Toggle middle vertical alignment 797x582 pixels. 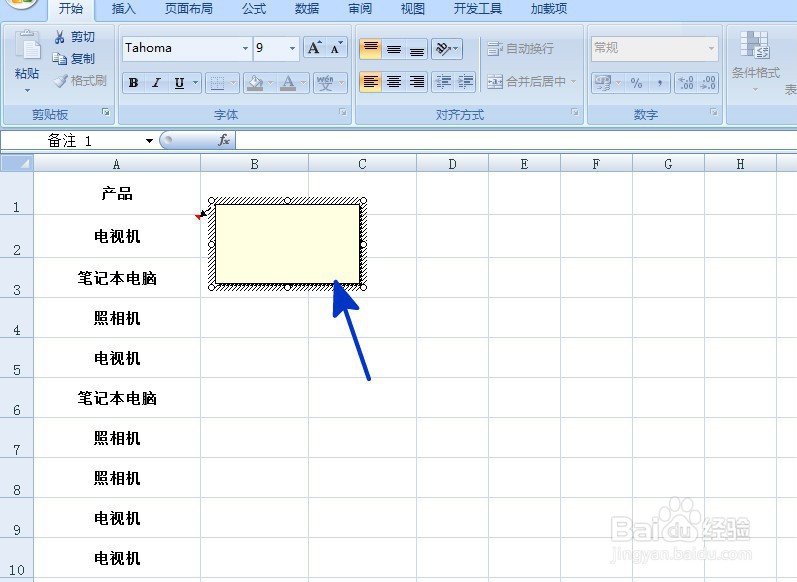(394, 49)
